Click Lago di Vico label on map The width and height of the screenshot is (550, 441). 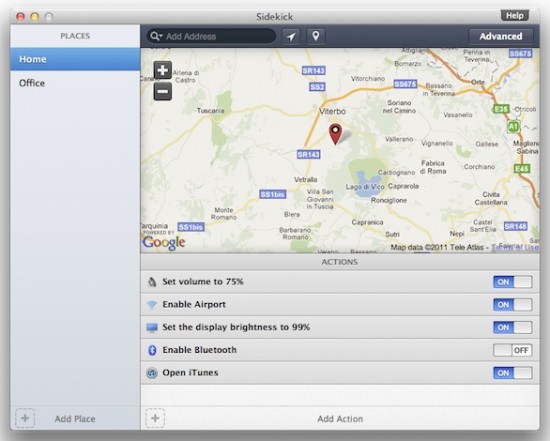(365, 187)
